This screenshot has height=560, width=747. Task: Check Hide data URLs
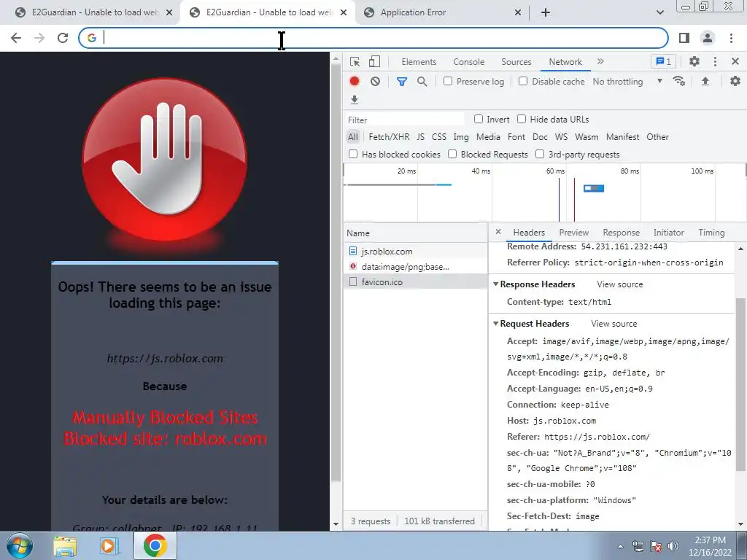pyautogui.click(x=522, y=119)
